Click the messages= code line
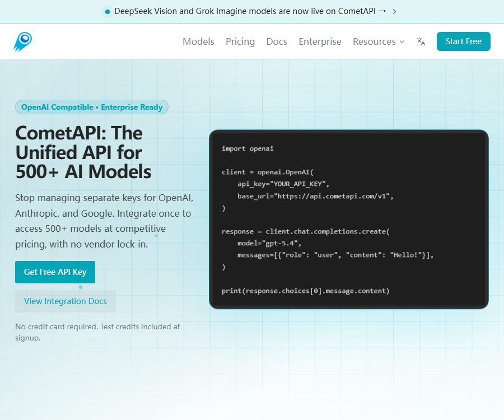The image size is (504, 420). pyautogui.click(x=335, y=255)
